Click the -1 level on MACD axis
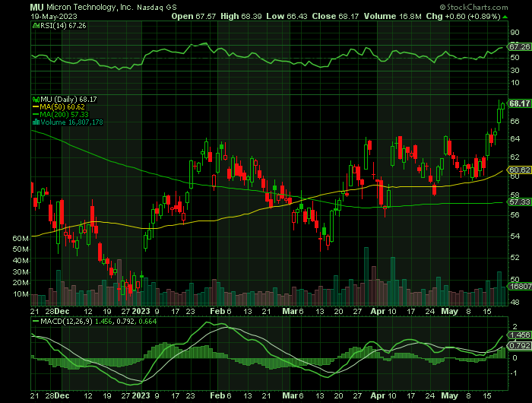 514,373
